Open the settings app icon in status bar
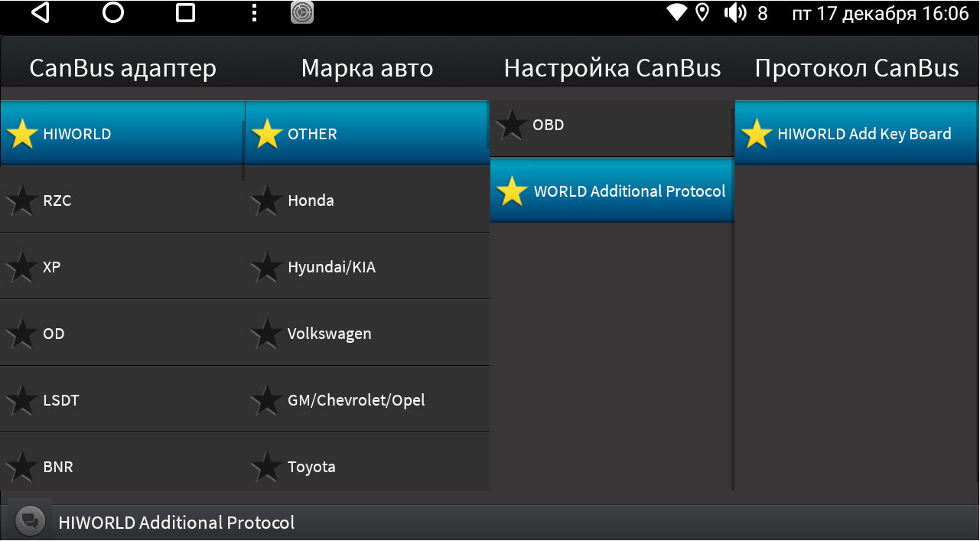The width and height of the screenshot is (980, 541). pos(302,13)
